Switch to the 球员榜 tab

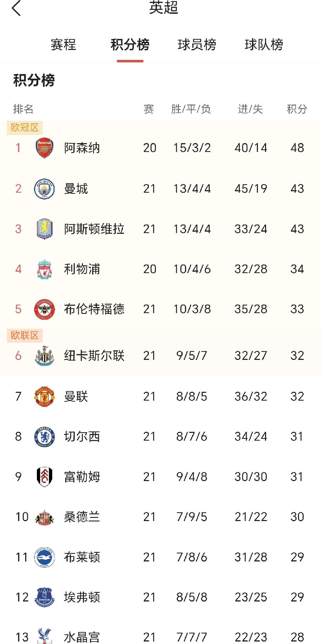[x=197, y=45]
